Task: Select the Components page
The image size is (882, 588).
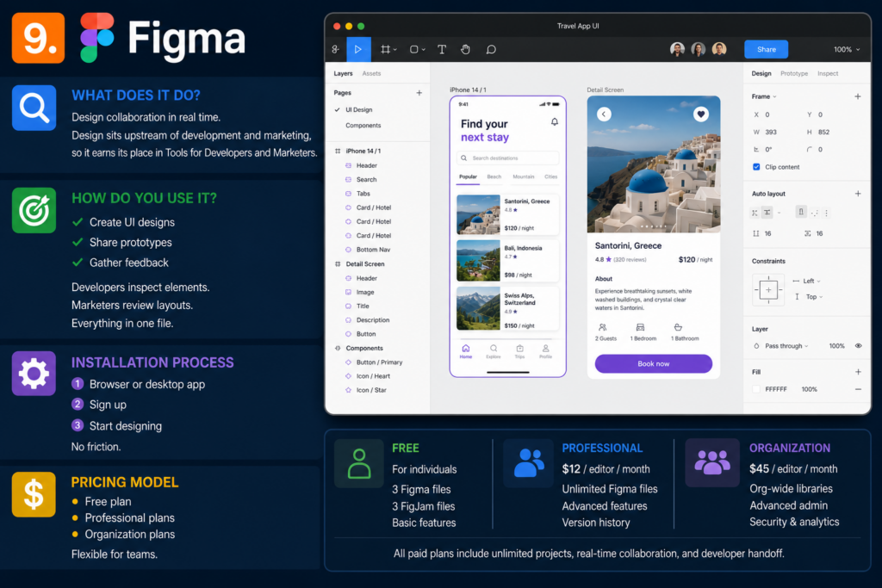Action: click(x=363, y=126)
